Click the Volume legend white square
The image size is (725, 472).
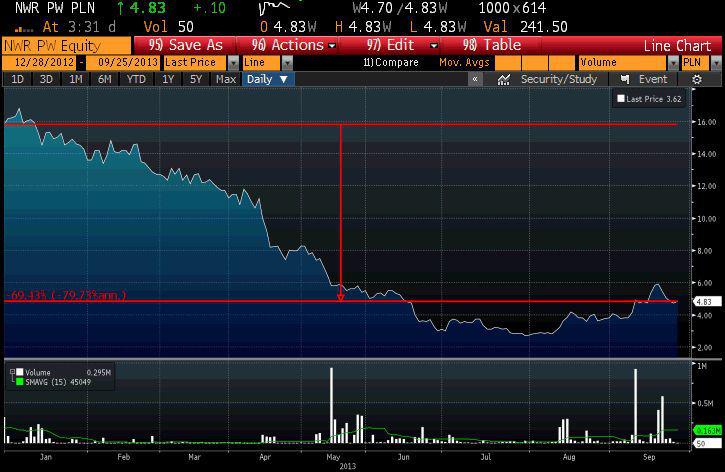click(20, 372)
